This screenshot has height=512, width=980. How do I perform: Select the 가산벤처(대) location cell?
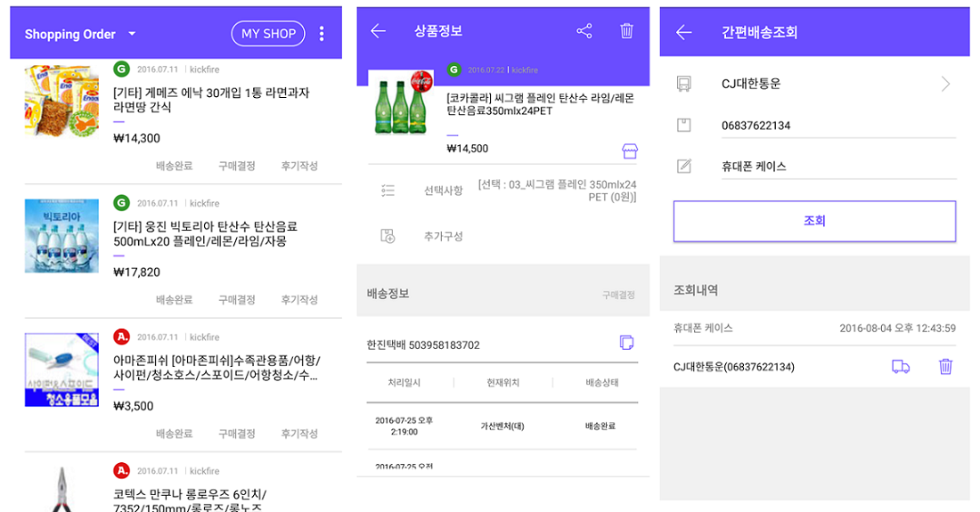(502, 426)
